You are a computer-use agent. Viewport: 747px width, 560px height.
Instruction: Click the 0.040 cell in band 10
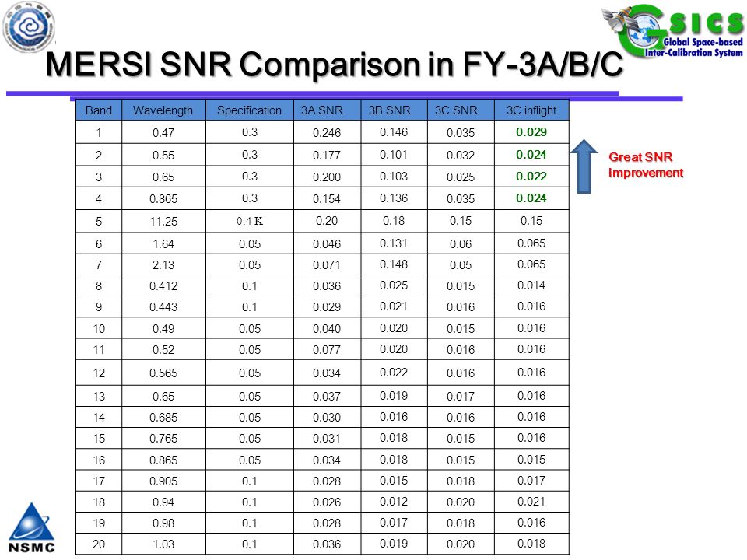327,329
